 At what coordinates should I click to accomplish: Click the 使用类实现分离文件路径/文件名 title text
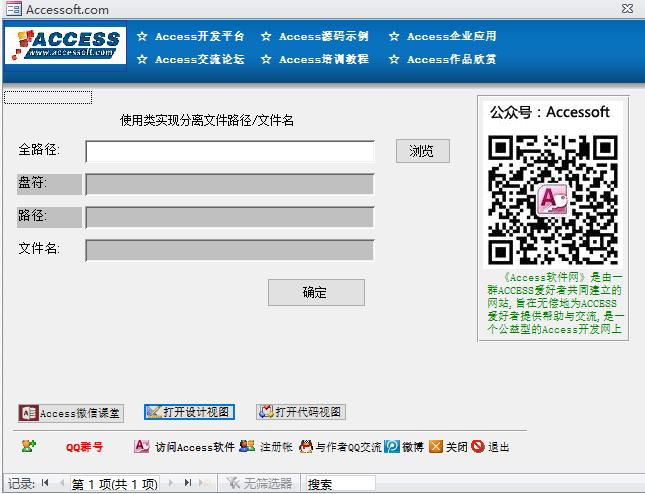click(206, 121)
